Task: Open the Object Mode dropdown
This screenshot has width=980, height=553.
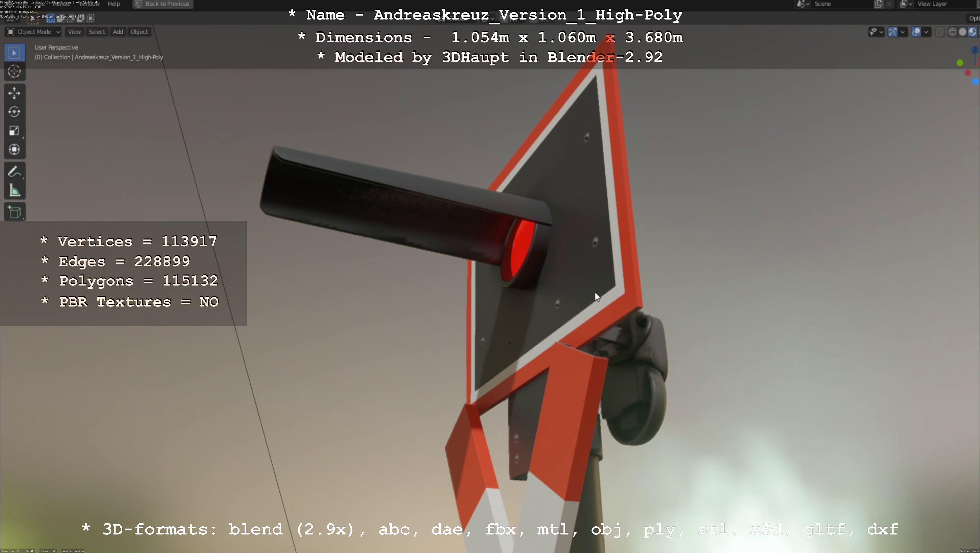Action: pos(33,32)
